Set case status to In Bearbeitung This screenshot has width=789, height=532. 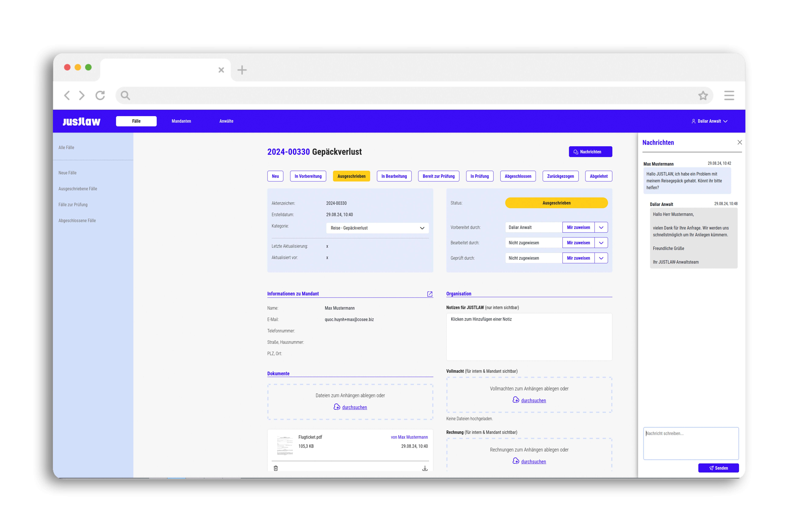point(394,176)
